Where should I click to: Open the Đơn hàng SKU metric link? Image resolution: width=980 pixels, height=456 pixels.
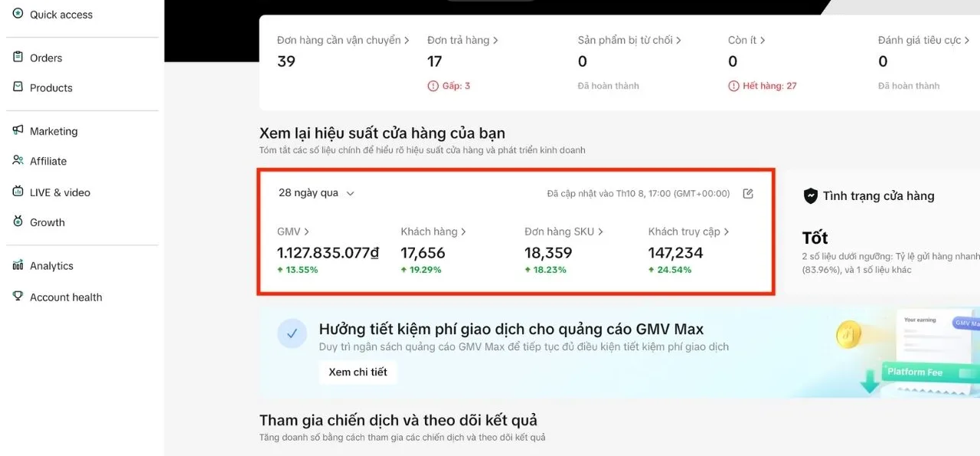pos(563,231)
